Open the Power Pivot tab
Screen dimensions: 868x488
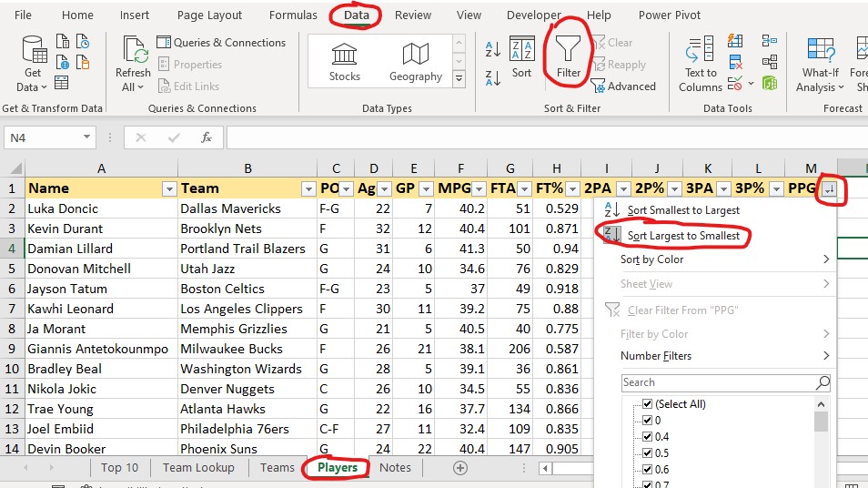coord(670,15)
